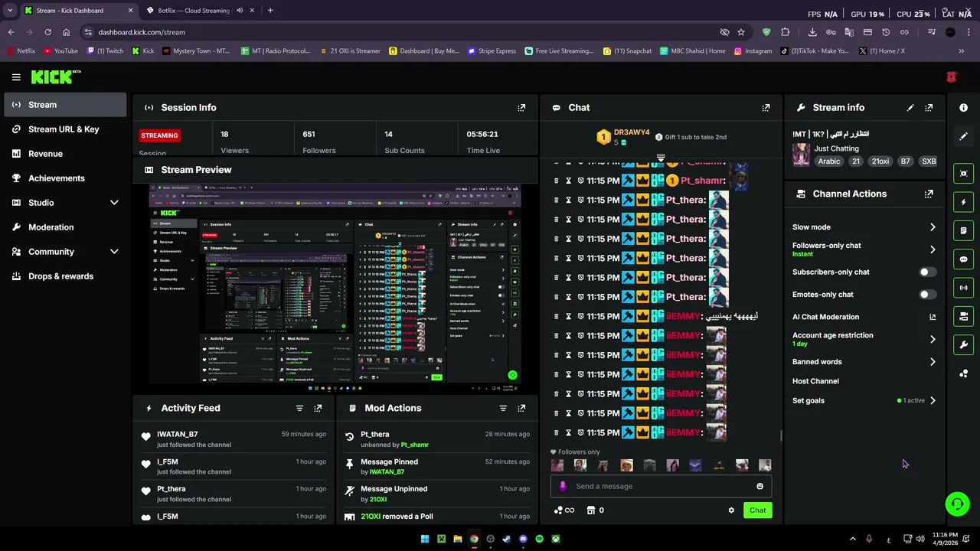Toggle edit layout pencil in right sidebar
Screen dimensions: 980x551
(964, 136)
